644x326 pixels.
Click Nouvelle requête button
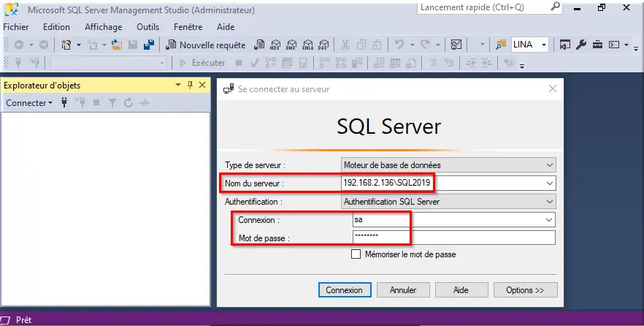(206, 45)
